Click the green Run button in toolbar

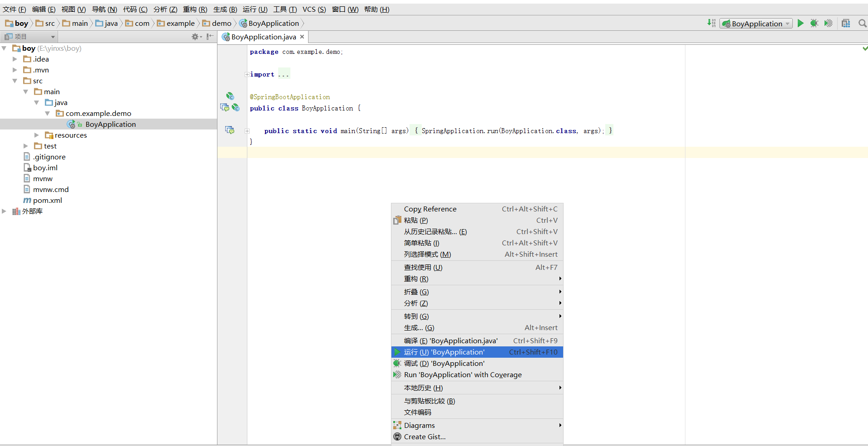(x=800, y=24)
